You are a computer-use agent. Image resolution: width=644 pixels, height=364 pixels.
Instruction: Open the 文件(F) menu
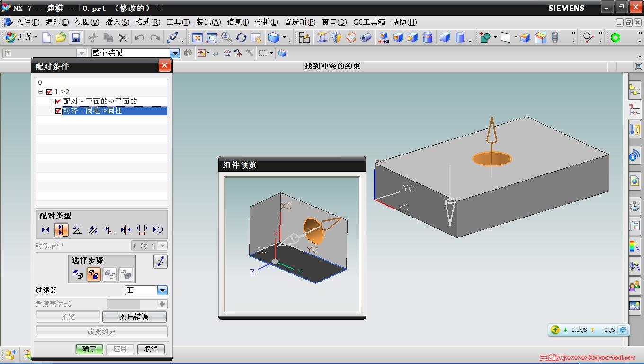(28, 22)
